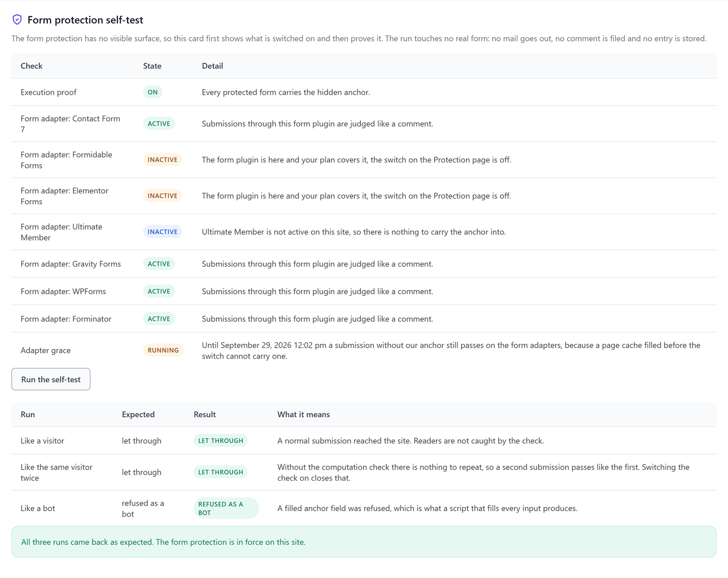
Task: Click the Adapter grace September 29, 2026 detail
Action: 451,350
